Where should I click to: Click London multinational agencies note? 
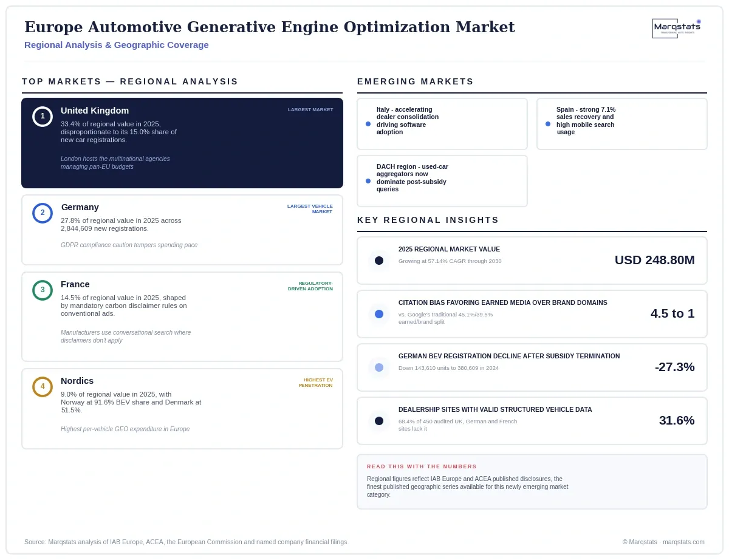[115, 163]
